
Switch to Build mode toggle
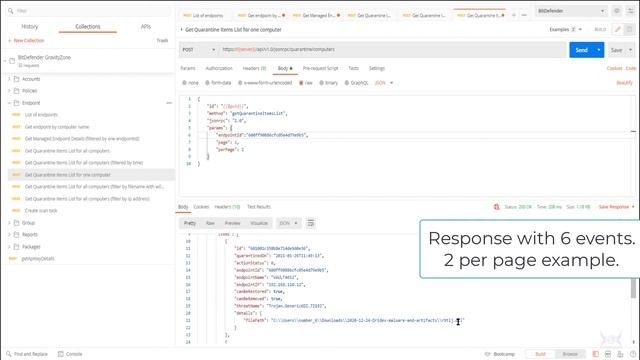pyautogui.click(x=540, y=354)
